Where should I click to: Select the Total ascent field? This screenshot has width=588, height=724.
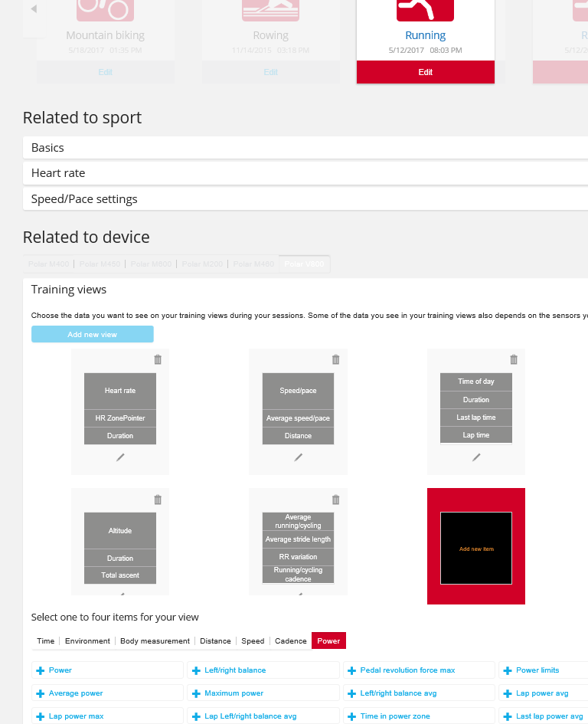tap(120, 575)
